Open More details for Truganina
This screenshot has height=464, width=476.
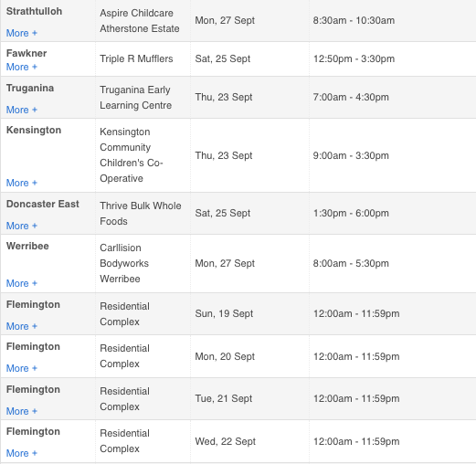pyautogui.click(x=22, y=110)
